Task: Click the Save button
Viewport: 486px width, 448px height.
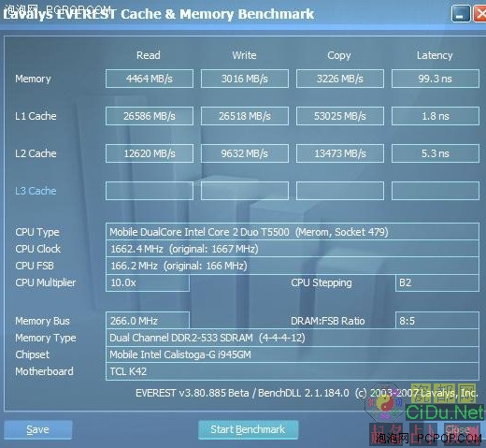Action: pos(38,429)
